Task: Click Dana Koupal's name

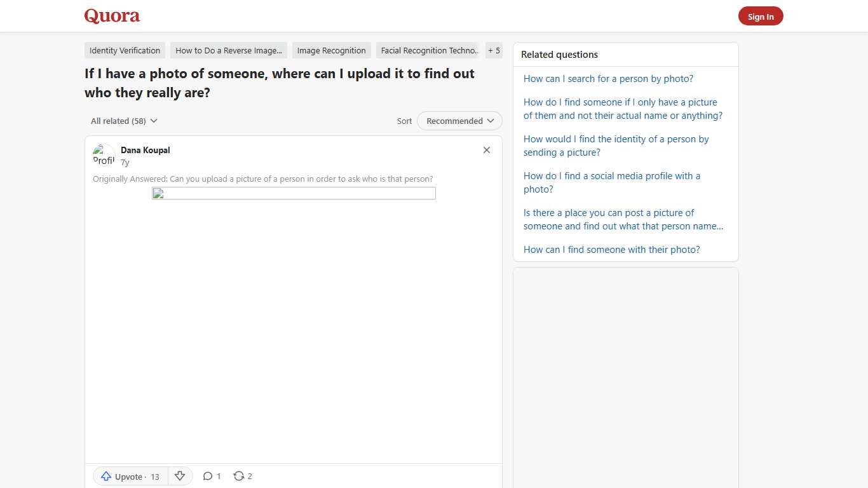Action: 145,150
